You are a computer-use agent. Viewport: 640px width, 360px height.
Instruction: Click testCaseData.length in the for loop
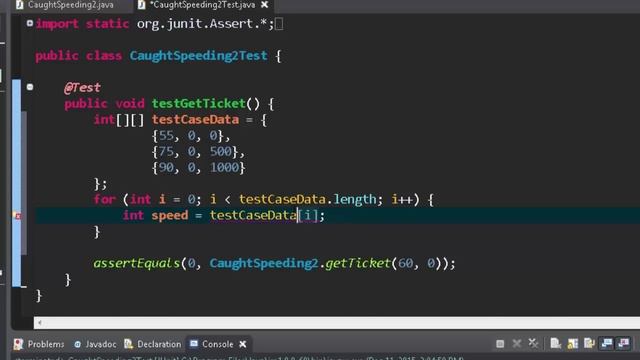click(308, 199)
